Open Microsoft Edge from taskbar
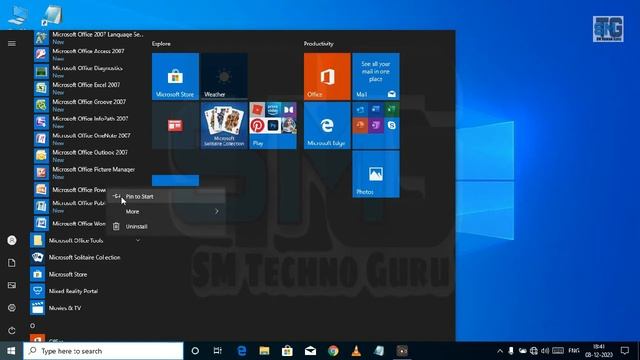 (242, 351)
